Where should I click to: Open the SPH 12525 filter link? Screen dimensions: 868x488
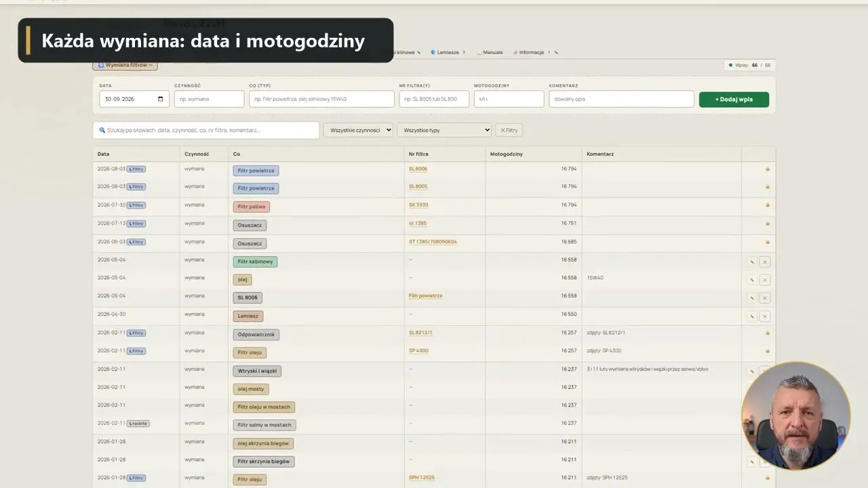point(422,478)
